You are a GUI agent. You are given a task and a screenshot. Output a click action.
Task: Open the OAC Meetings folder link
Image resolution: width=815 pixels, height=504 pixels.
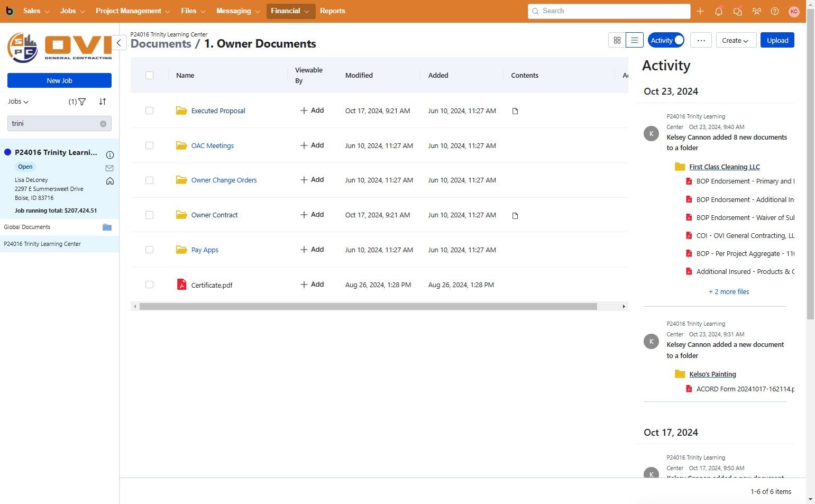tap(212, 145)
